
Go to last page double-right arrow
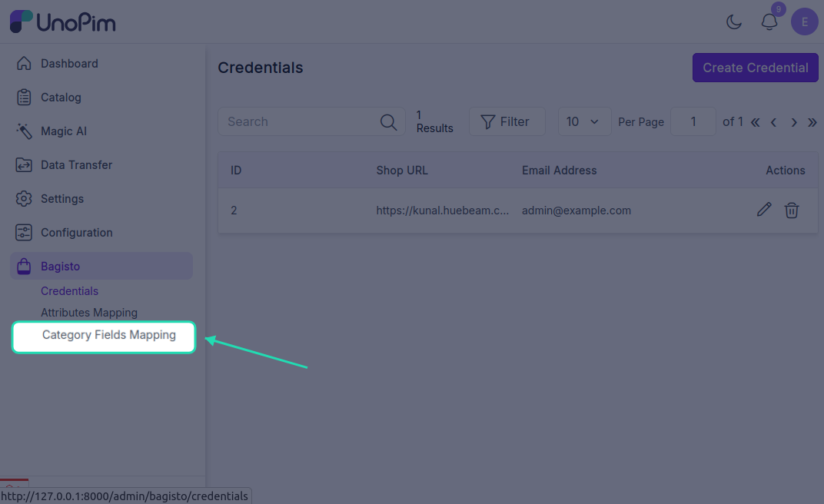coord(812,122)
